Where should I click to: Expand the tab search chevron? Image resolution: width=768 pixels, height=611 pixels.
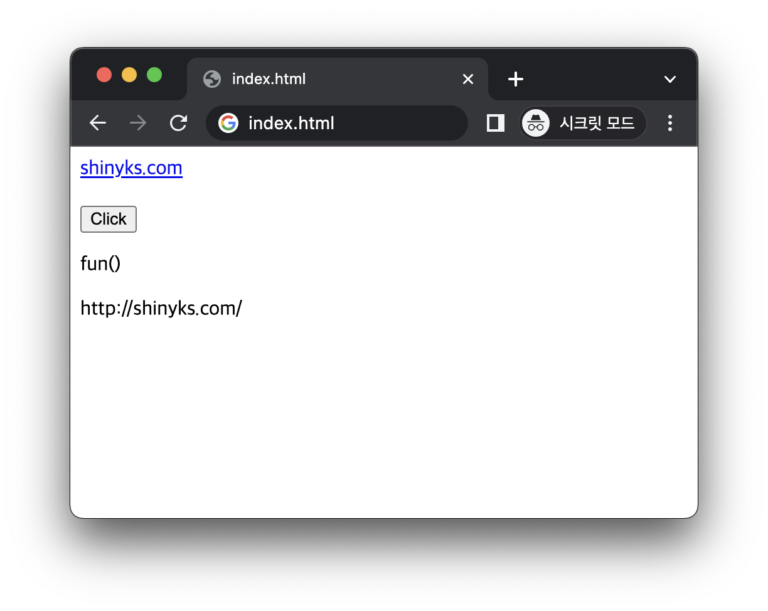[670, 79]
